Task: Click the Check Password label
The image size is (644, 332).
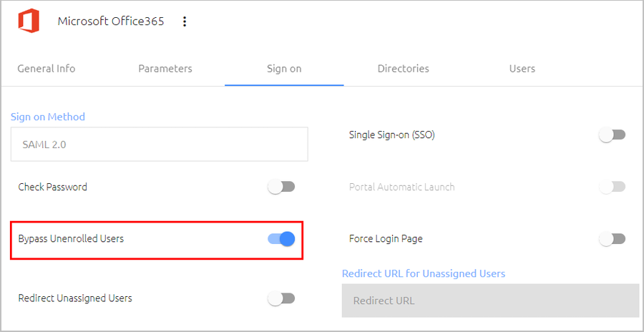Action: tap(52, 187)
